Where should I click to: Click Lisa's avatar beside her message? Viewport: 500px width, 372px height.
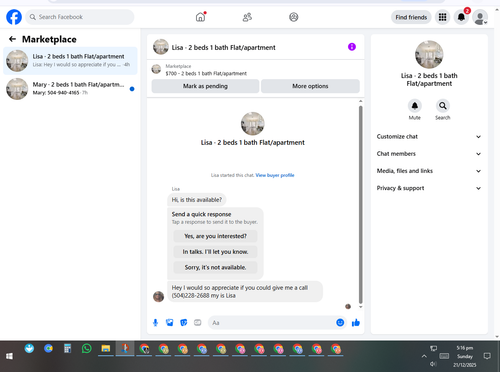(158, 296)
